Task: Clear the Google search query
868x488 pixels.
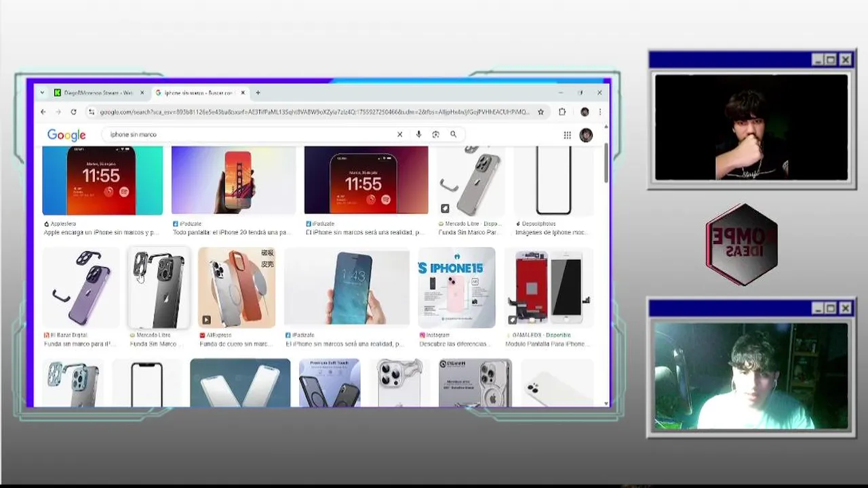Action: [x=399, y=134]
